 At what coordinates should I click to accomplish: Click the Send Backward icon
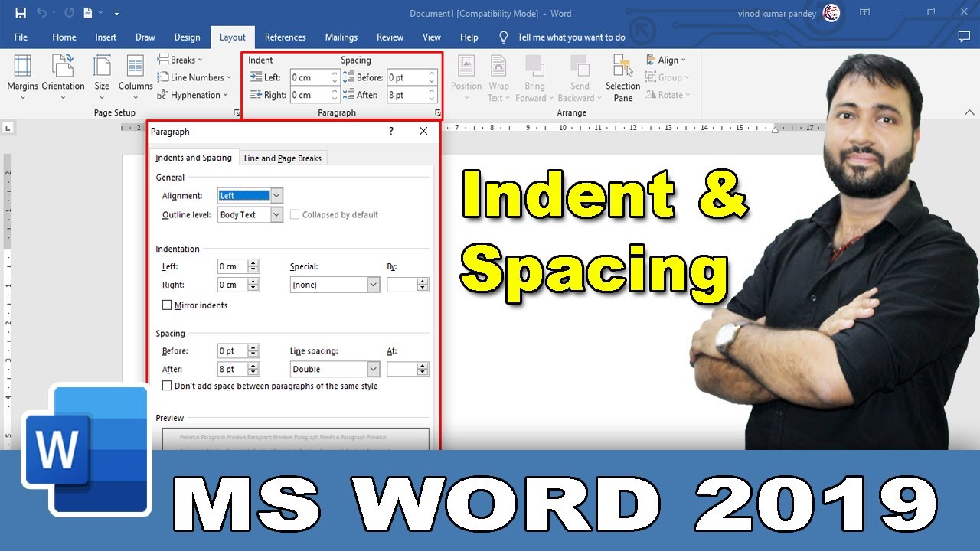point(580,78)
